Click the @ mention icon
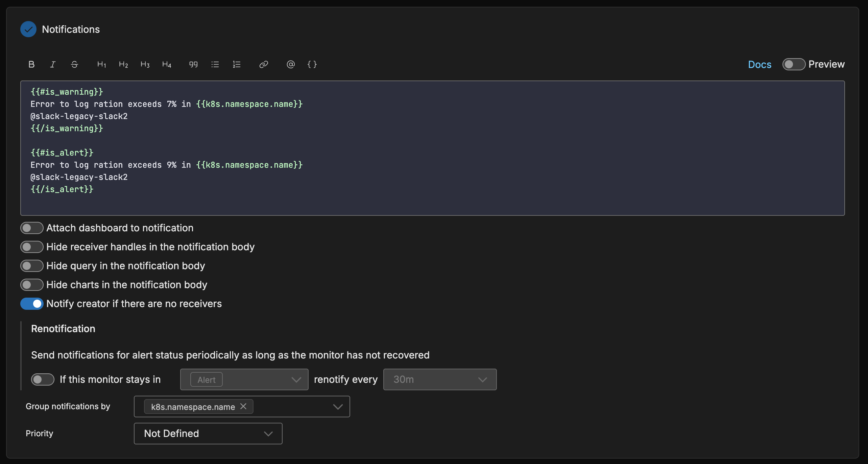The width and height of the screenshot is (868, 464). (x=291, y=64)
